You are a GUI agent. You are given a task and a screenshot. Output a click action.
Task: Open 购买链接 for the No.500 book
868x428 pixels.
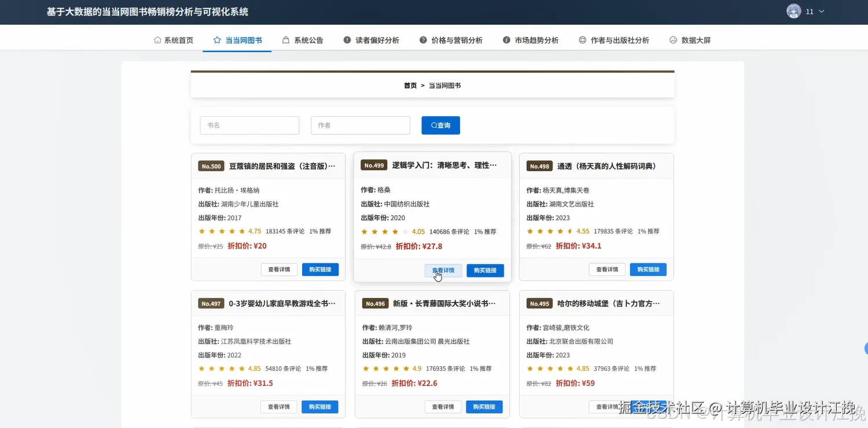320,270
